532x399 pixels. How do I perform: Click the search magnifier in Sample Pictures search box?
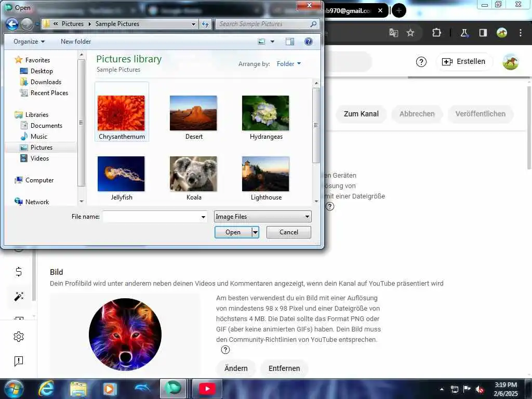pos(313,24)
